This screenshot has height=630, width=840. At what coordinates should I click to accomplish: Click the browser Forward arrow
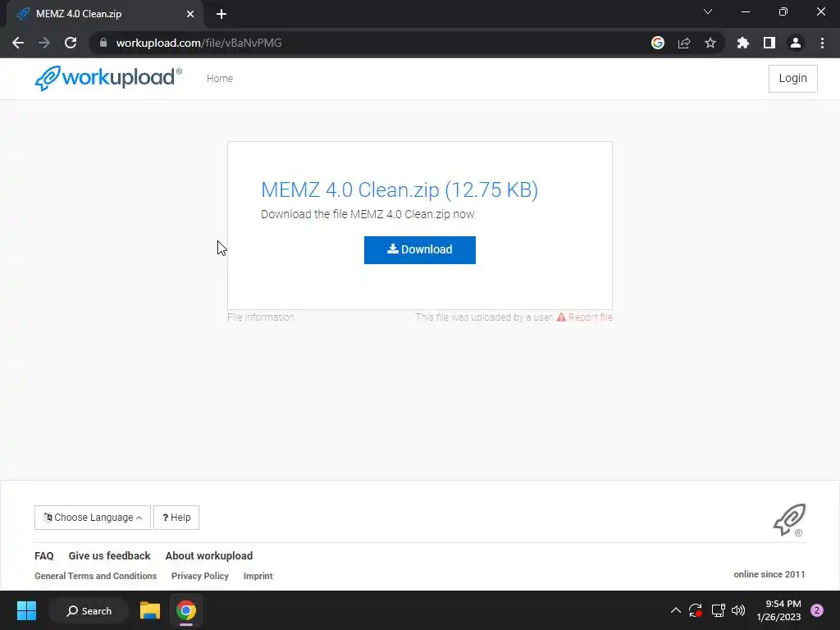(44, 43)
